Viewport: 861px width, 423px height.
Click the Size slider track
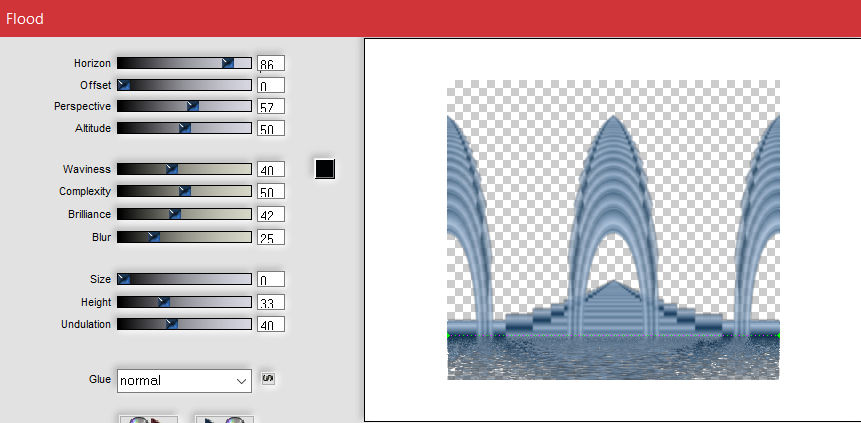[184, 279]
